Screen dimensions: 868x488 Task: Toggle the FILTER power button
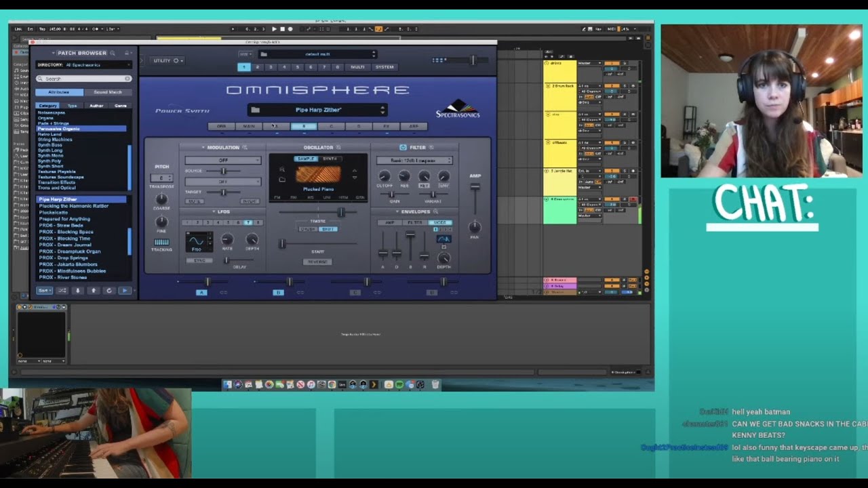(403, 147)
